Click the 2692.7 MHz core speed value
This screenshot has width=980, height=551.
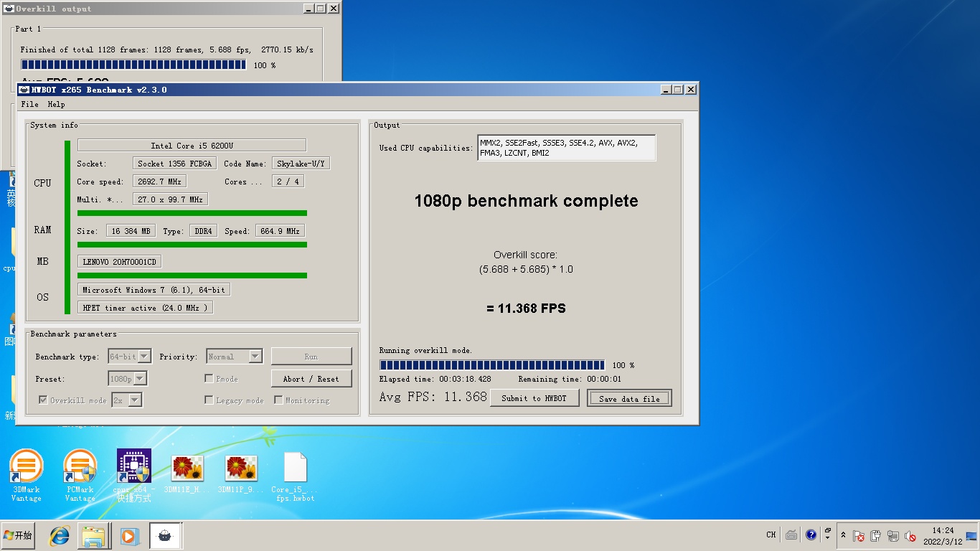(x=159, y=182)
